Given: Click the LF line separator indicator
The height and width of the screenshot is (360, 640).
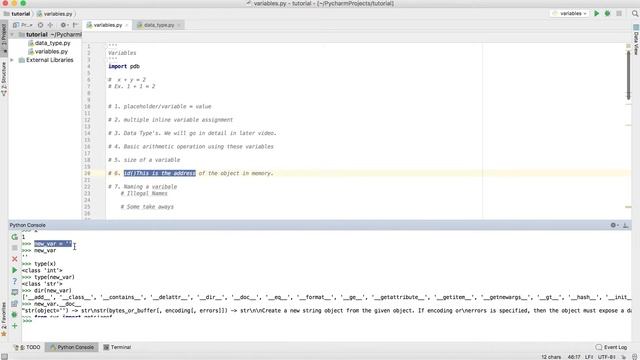Looking at the screenshot, I should click(x=589, y=357).
